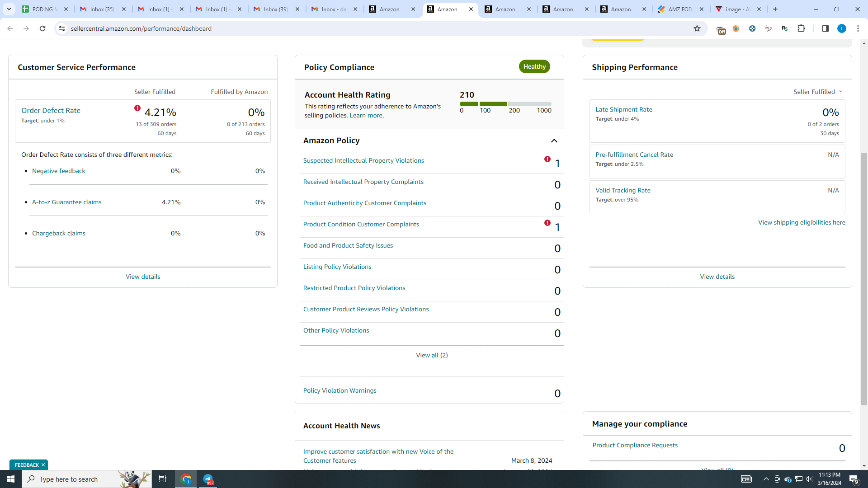
Task: Switch to the image tab
Action: (x=738, y=9)
